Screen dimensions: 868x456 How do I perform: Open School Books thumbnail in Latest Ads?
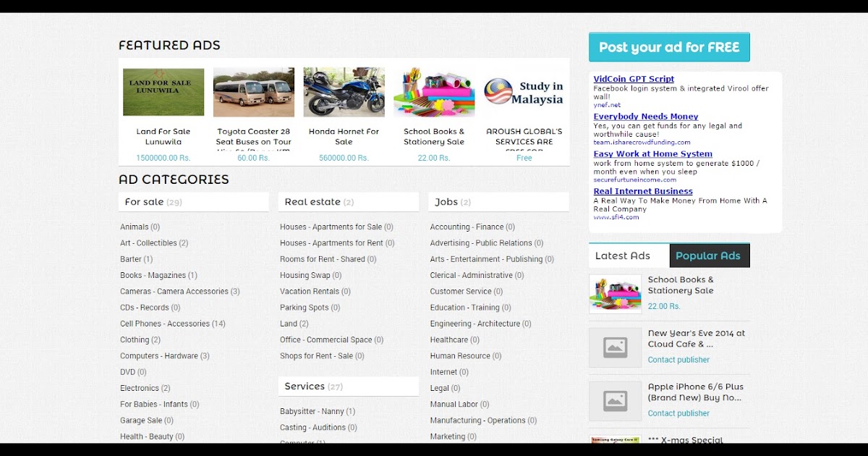[x=615, y=294]
